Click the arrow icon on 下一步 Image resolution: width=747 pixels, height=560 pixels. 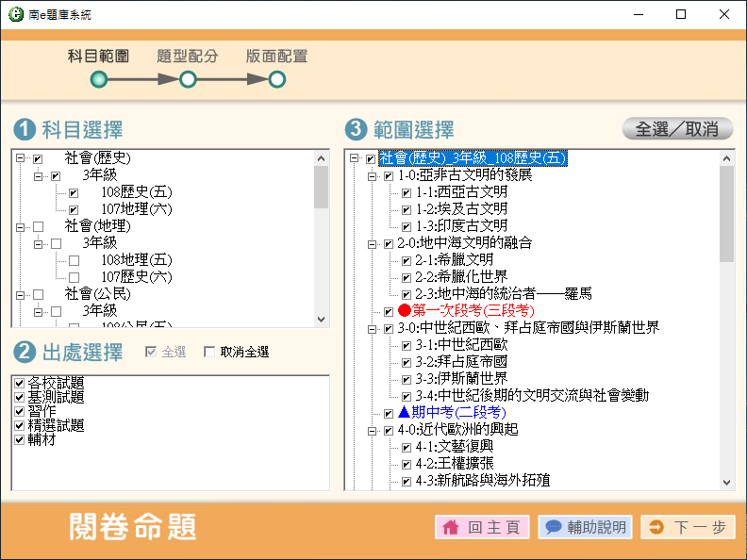[x=656, y=527]
